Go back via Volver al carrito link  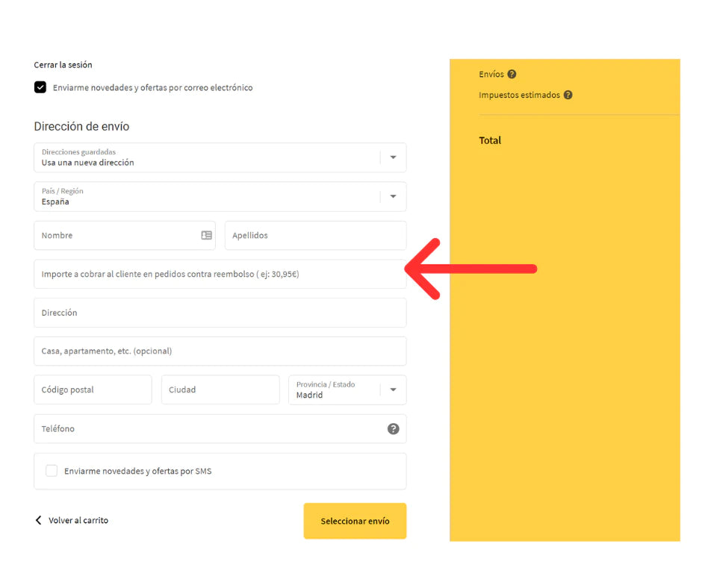point(78,520)
